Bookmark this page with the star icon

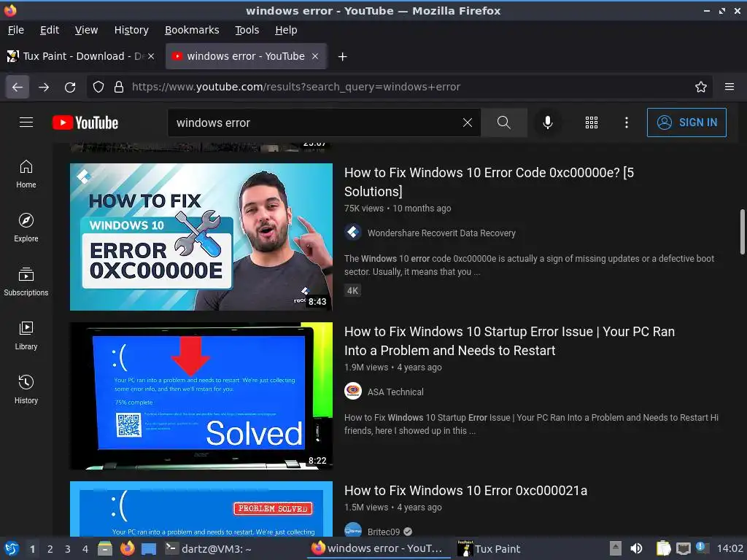(701, 87)
